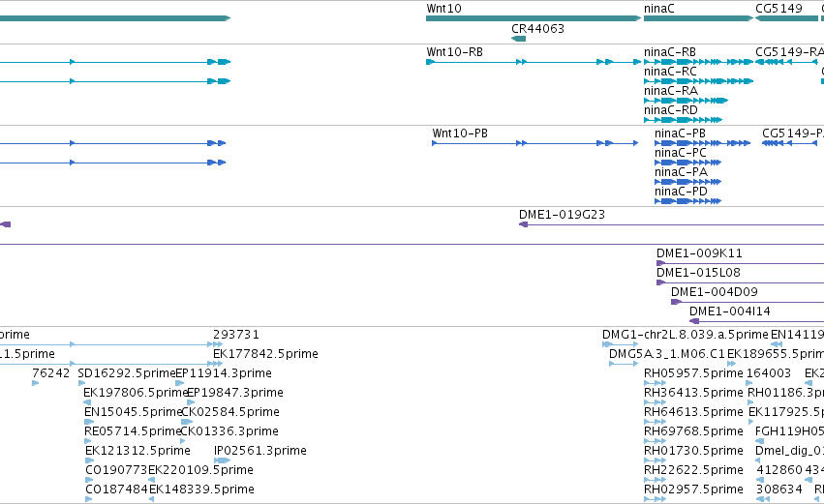Open EST EN15045.5prime
The image size is (824, 504).
point(133,413)
